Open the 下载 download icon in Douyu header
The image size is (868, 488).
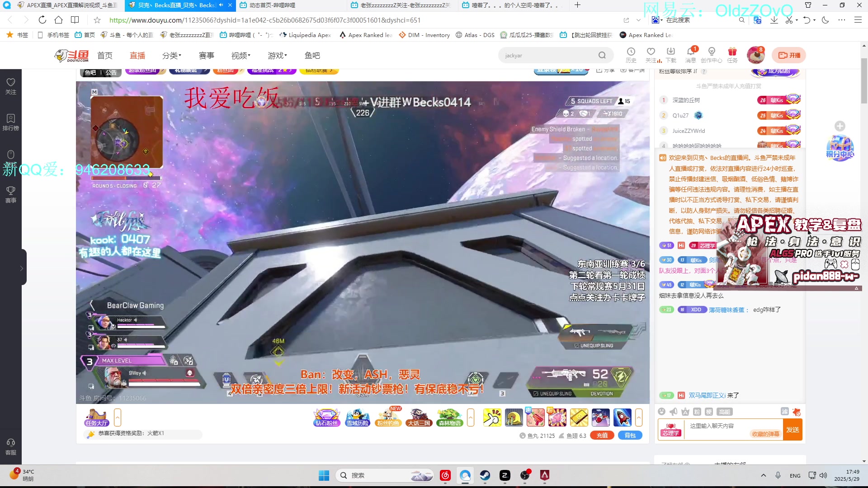(x=671, y=55)
